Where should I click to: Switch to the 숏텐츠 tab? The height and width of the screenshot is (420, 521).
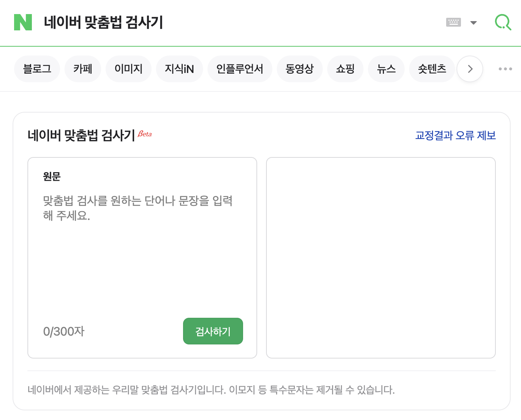(x=432, y=69)
